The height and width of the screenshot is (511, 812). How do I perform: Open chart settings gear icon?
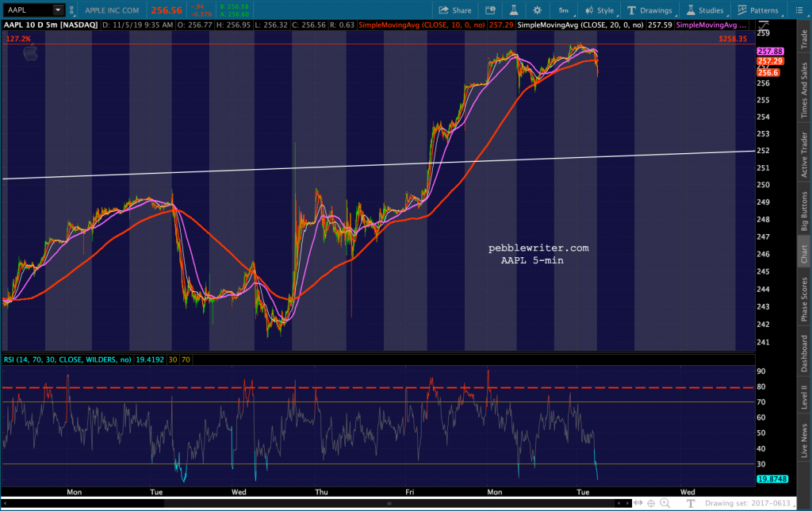[537, 10]
